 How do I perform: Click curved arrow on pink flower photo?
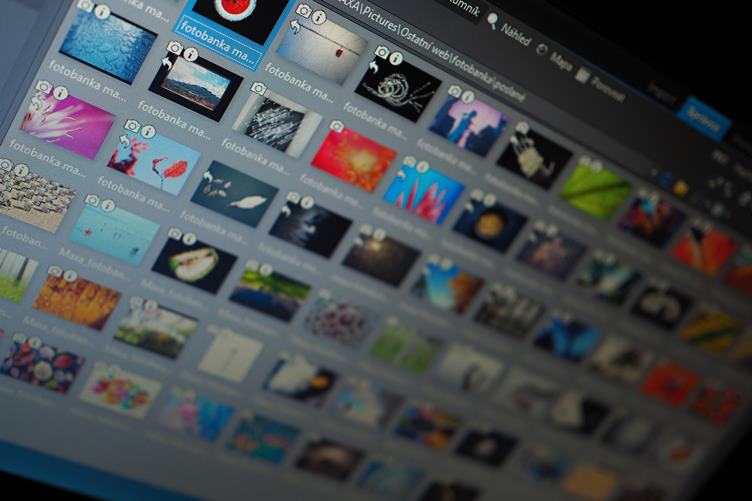tap(36, 103)
